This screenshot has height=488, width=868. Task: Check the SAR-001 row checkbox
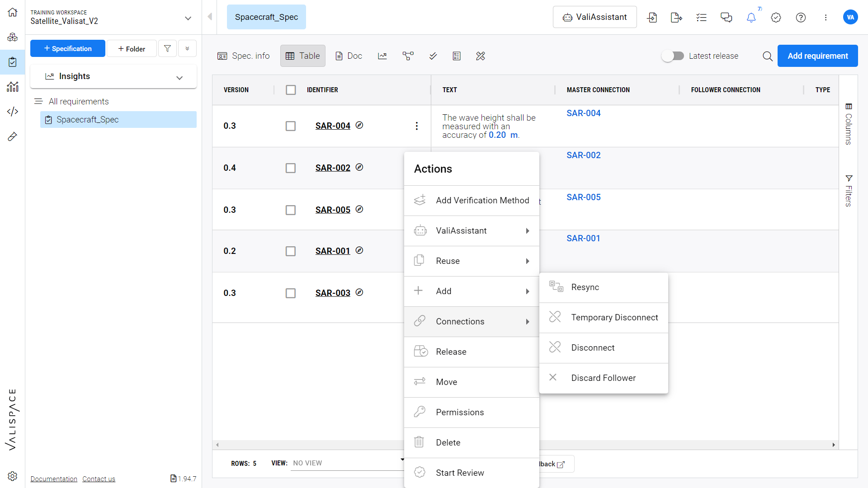pyautogui.click(x=291, y=251)
